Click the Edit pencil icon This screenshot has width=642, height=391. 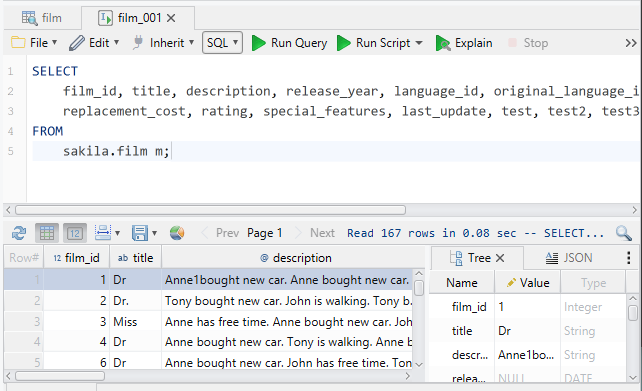point(77,43)
